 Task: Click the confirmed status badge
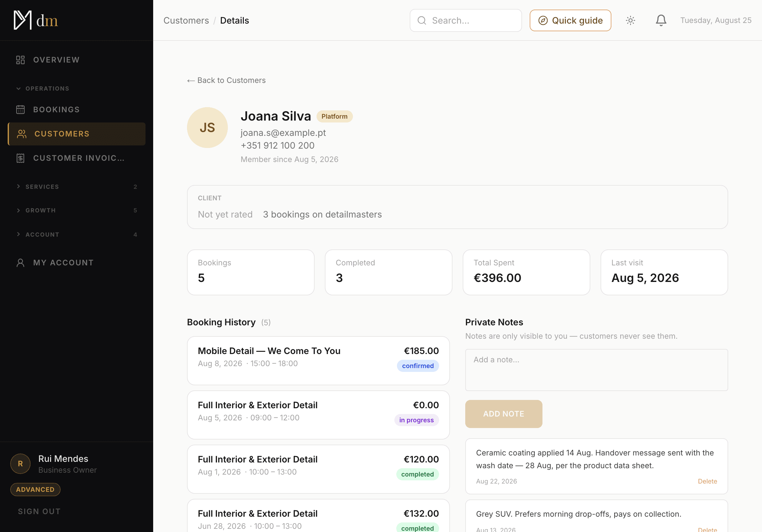point(418,366)
